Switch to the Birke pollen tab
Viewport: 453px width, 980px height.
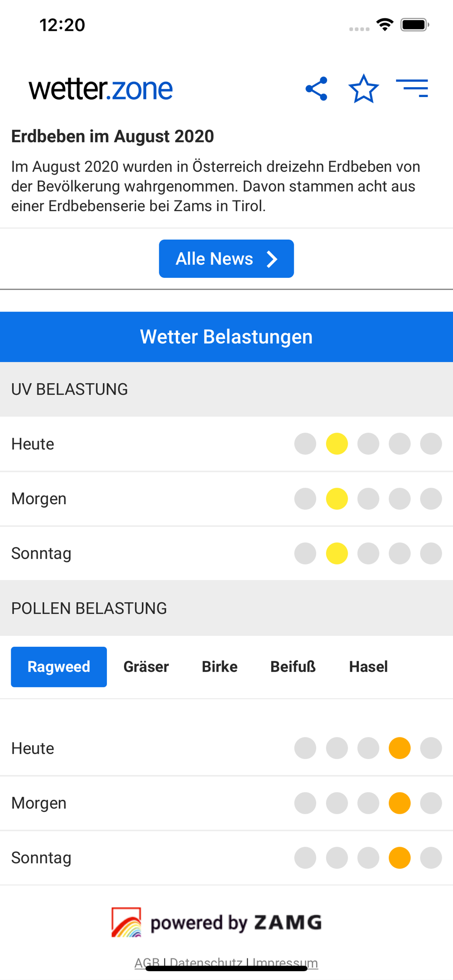(220, 667)
